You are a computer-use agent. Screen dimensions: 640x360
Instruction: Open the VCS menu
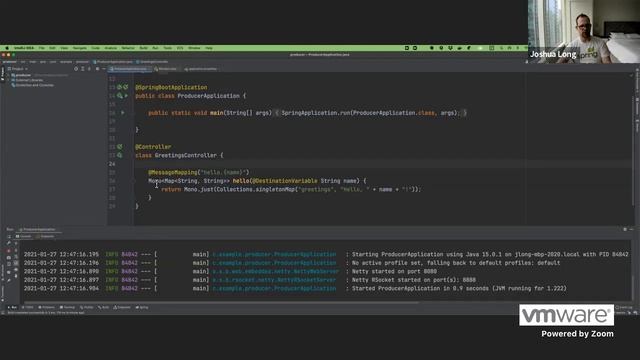click(180, 48)
